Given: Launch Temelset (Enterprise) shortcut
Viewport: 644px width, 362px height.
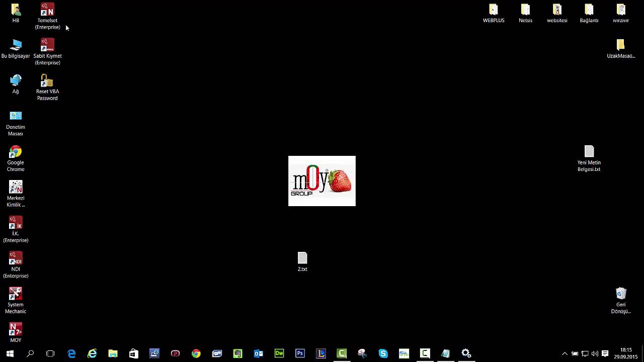Looking at the screenshot, I should tap(47, 16).
